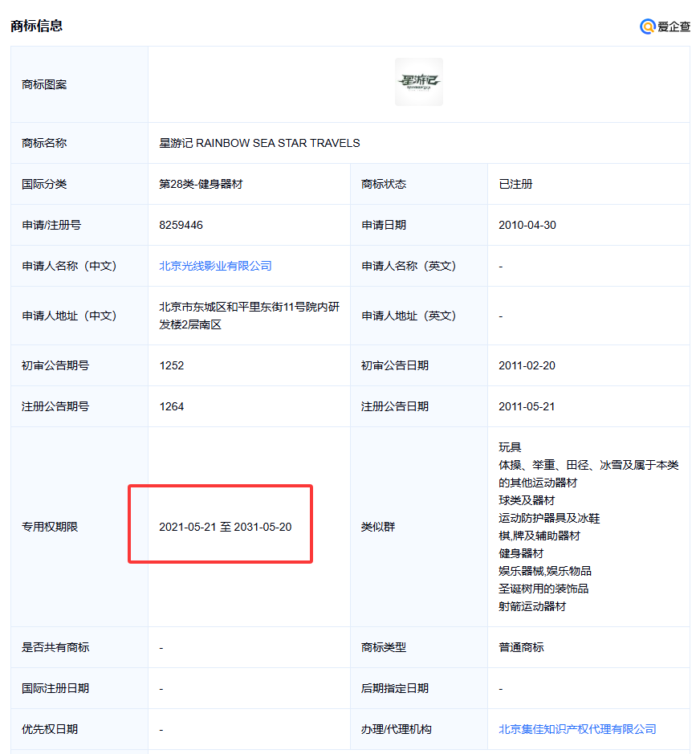
Task: Click the 申请人名称（英文） label
Action: (409, 266)
